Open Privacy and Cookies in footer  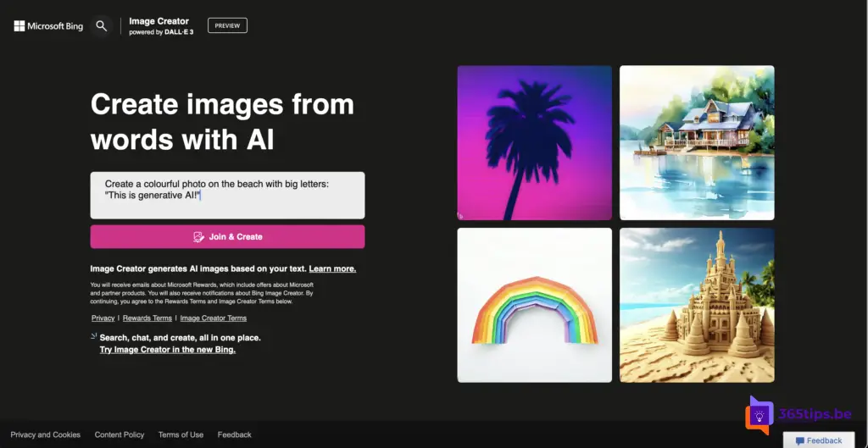coord(46,434)
